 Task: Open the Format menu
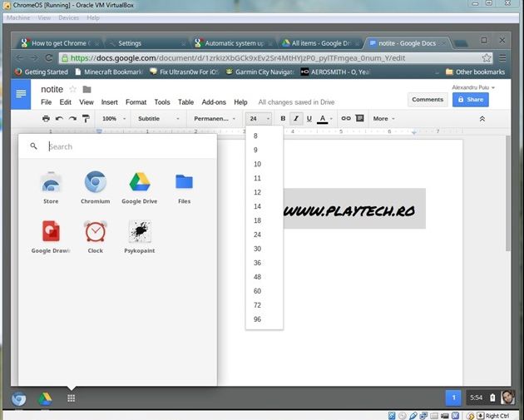click(136, 102)
